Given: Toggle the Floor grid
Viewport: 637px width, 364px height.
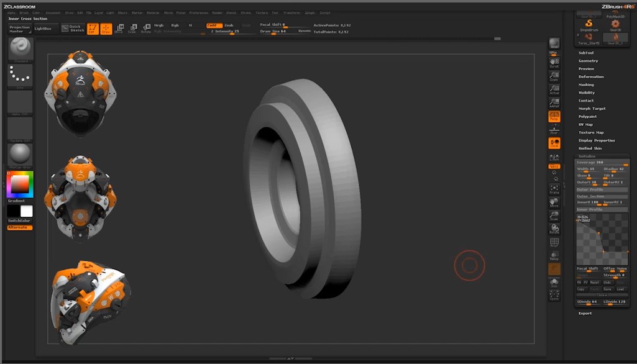Looking at the screenshot, I should click(554, 129).
